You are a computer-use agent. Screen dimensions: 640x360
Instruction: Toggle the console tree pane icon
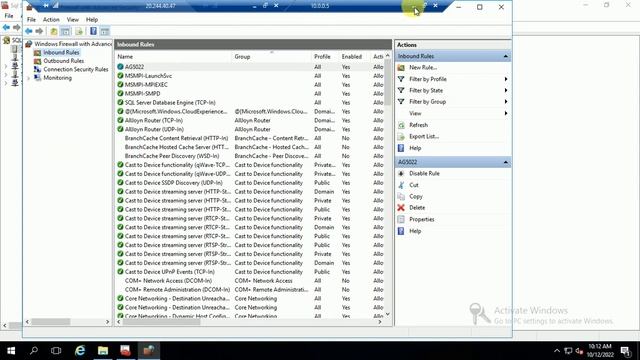pos(65,31)
